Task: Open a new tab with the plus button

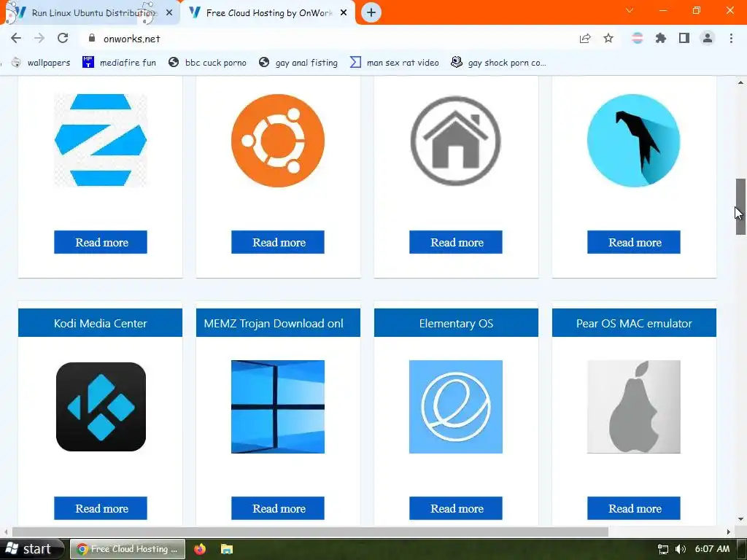Action: 371,12
